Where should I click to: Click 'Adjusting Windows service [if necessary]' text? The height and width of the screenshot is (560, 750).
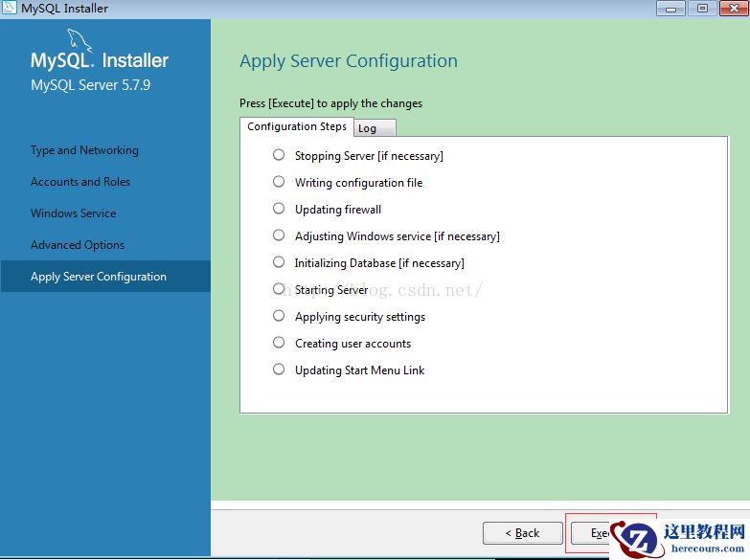click(397, 236)
